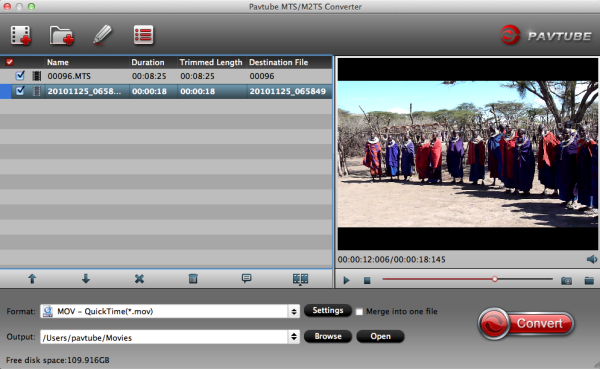Move selected file down with arrow
Screen dimensions: 600x369
click(x=86, y=279)
